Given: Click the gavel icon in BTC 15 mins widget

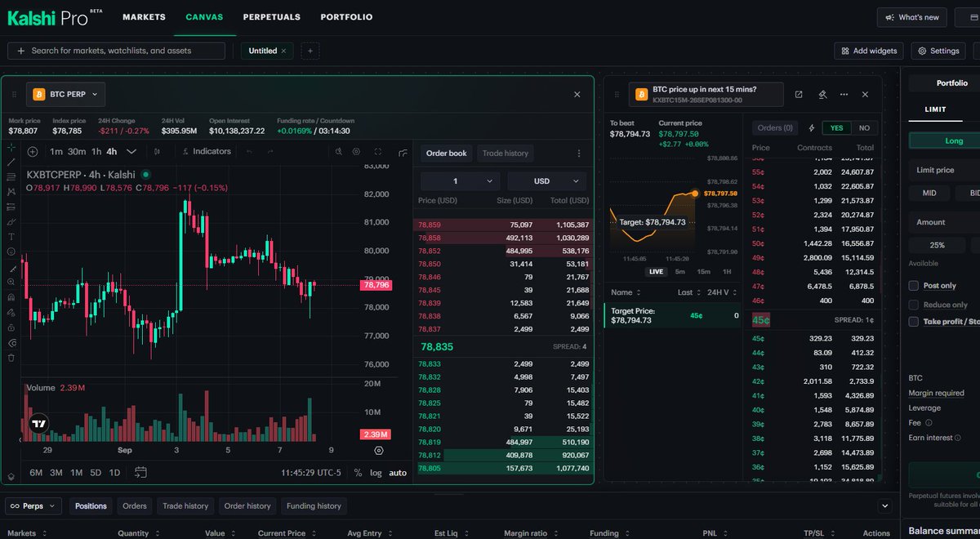Looking at the screenshot, I should (822, 95).
